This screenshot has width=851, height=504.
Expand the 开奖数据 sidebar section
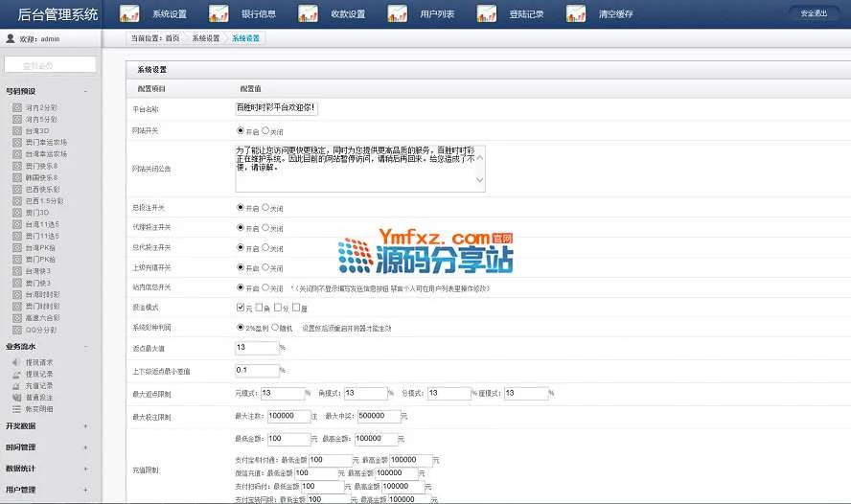84,425
